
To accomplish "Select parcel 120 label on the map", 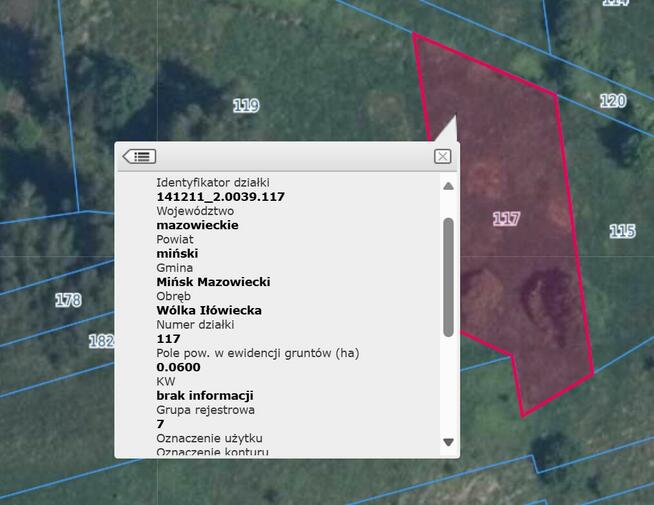I will click(x=612, y=101).
